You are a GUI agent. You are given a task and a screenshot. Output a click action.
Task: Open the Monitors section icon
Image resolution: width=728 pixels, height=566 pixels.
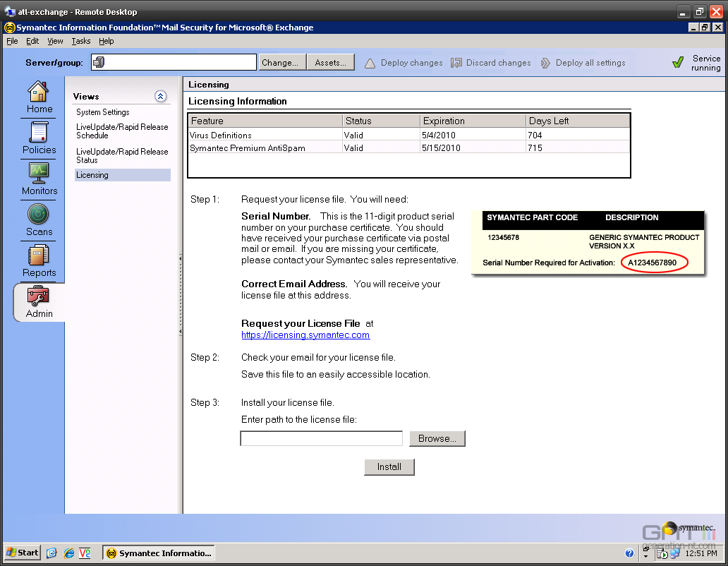(38, 173)
